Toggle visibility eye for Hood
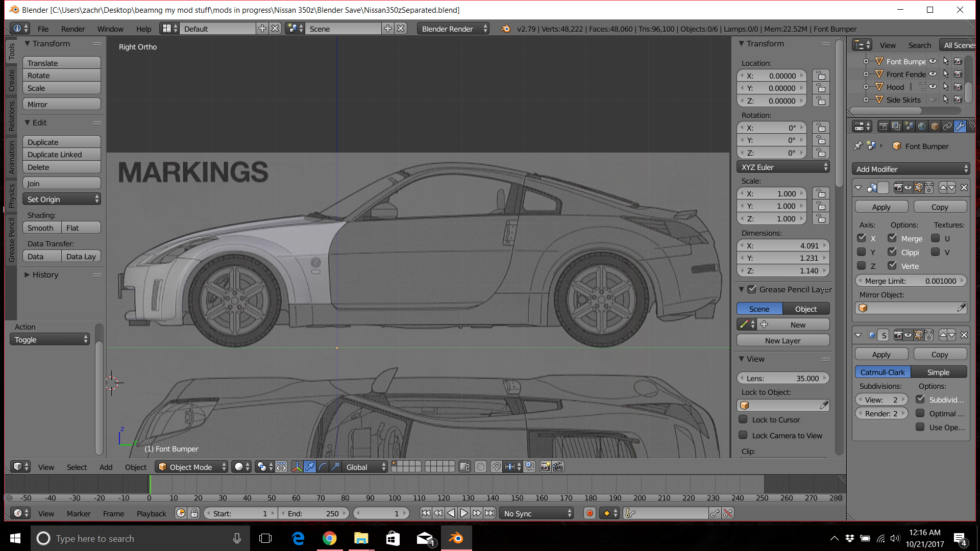 (x=933, y=87)
